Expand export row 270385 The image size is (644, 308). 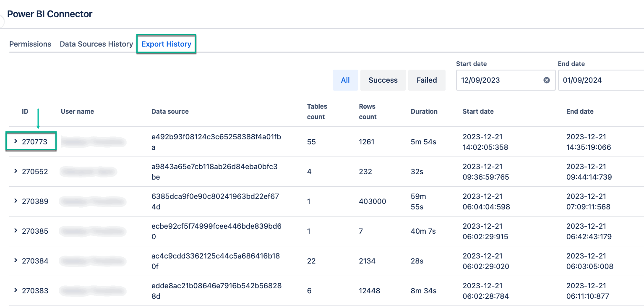[x=16, y=231]
